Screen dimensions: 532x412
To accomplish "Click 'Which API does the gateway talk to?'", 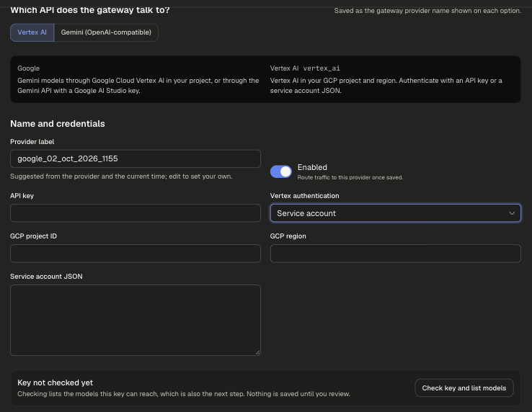I will click(x=90, y=10).
